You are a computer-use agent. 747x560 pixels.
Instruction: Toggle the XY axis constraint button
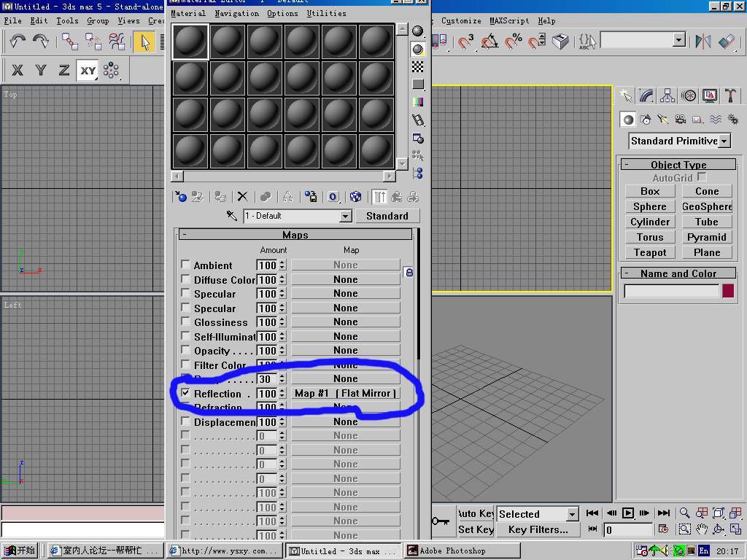pyautogui.click(x=88, y=71)
